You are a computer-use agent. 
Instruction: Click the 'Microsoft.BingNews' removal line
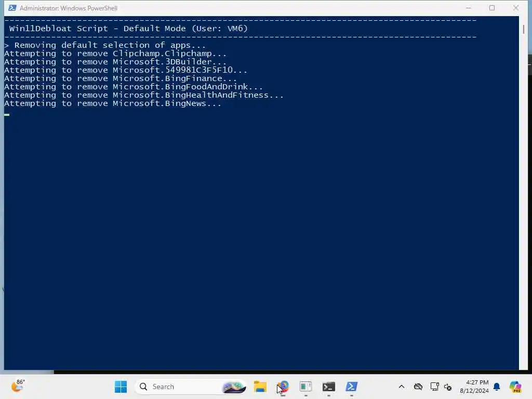[x=113, y=103]
